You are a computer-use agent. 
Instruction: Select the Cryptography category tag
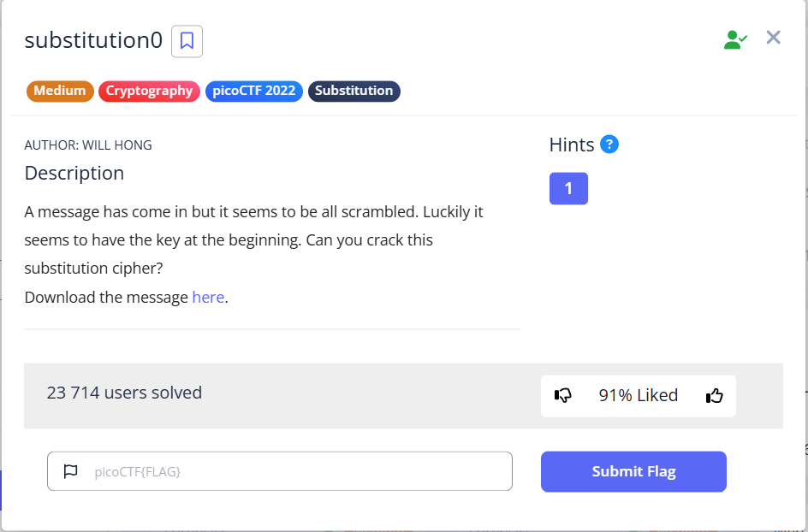click(149, 91)
